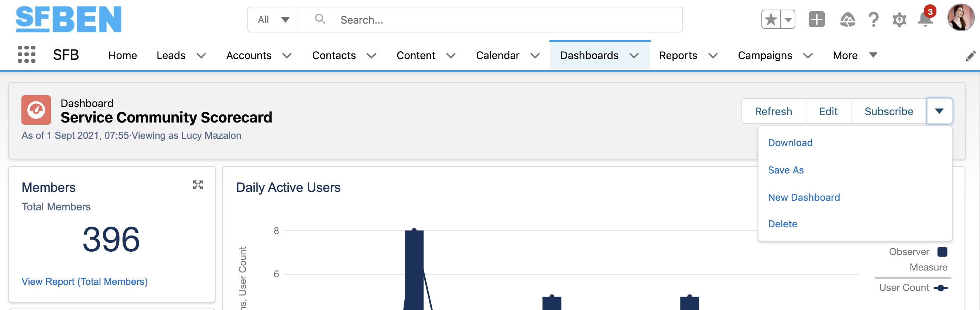This screenshot has height=310, width=980.
Task: Expand the favorites list dropdown arrow
Action: click(x=788, y=20)
